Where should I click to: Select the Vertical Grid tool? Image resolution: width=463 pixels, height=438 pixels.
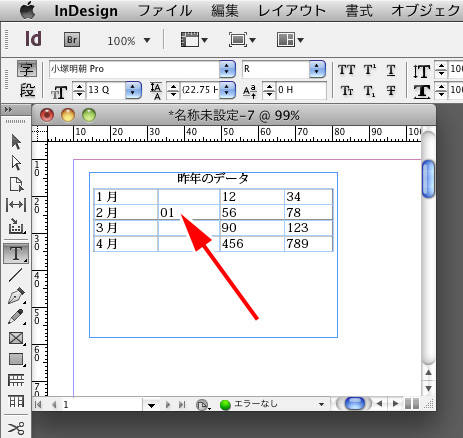(16, 401)
